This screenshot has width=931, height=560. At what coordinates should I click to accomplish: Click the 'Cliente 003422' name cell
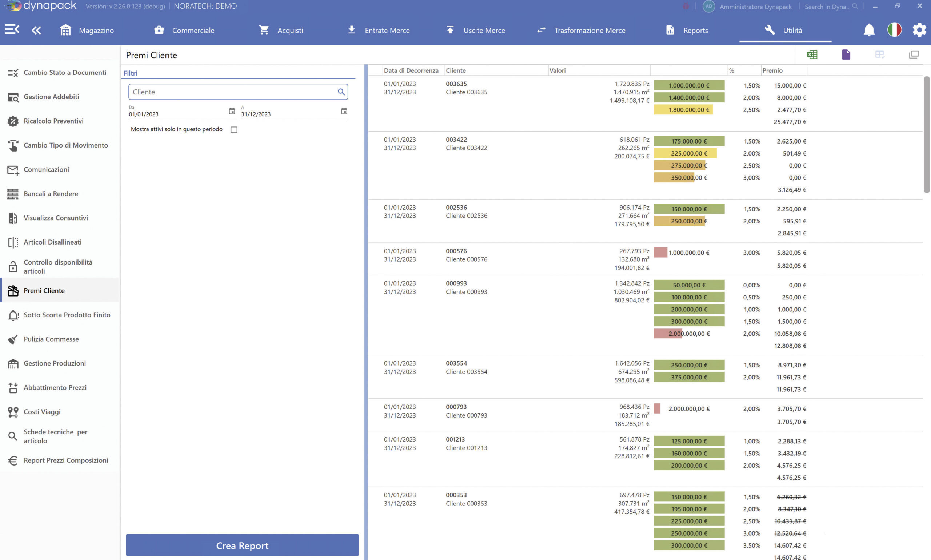pos(467,148)
